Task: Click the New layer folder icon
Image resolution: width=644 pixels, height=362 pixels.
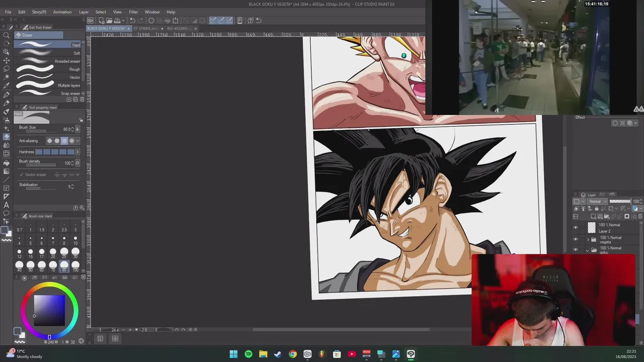Action: point(607,216)
